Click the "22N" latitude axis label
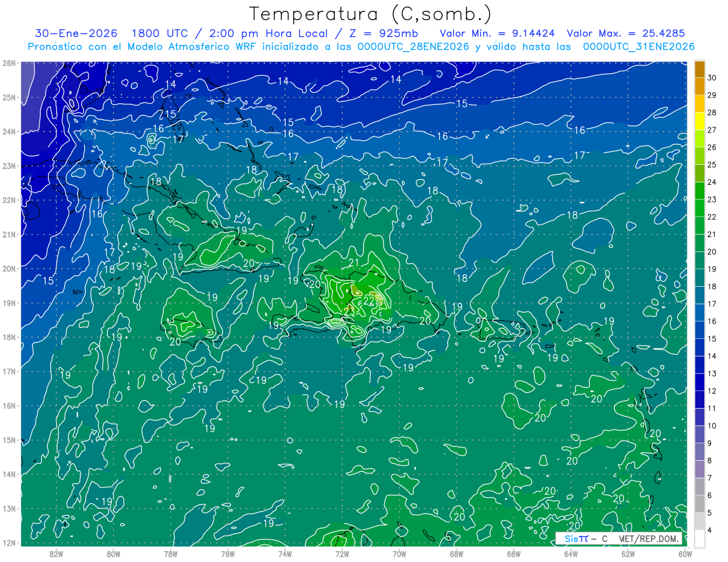The height and width of the screenshot is (562, 728). pyautogui.click(x=8, y=200)
